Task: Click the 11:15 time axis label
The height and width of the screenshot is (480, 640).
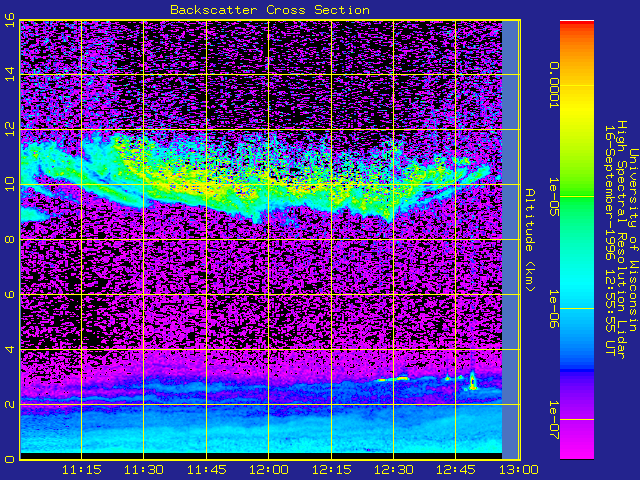Action: [x=82, y=470]
